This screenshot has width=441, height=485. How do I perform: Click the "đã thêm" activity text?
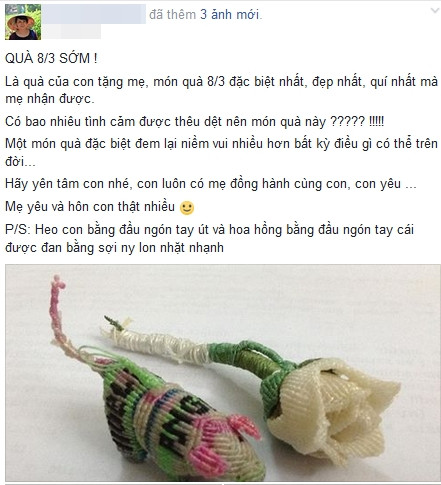172,15
